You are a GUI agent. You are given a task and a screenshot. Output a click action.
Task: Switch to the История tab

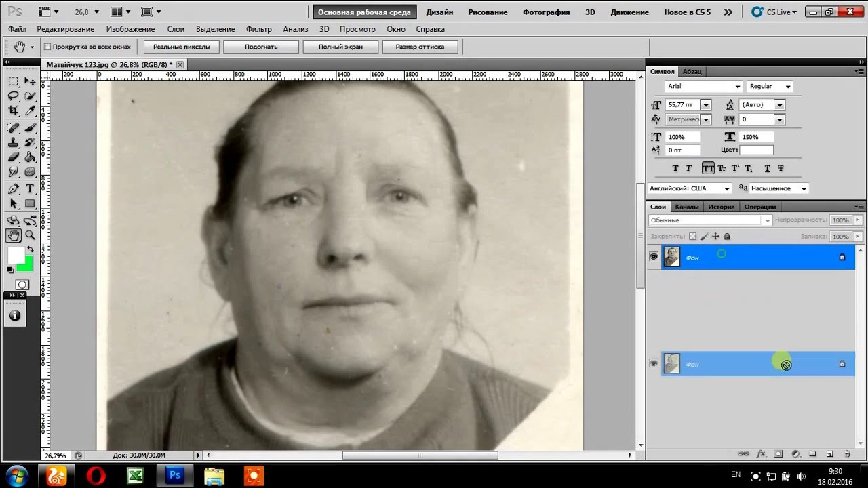(x=722, y=207)
